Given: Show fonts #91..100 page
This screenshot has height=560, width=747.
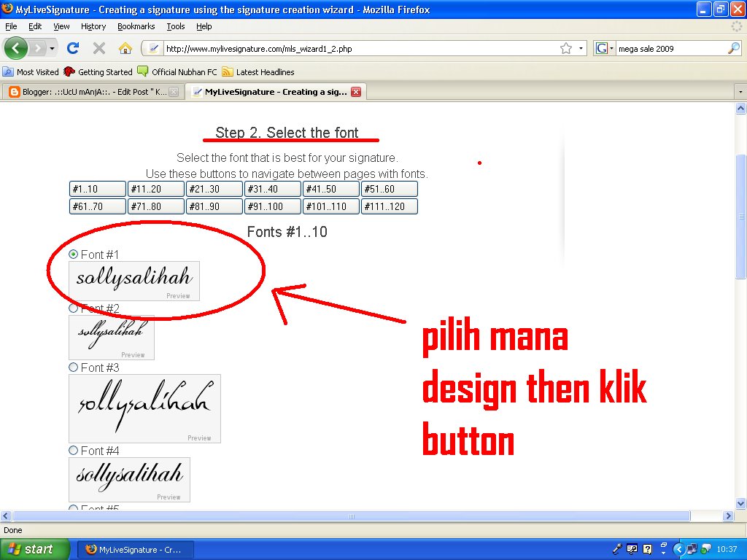Looking at the screenshot, I should coord(273,206).
